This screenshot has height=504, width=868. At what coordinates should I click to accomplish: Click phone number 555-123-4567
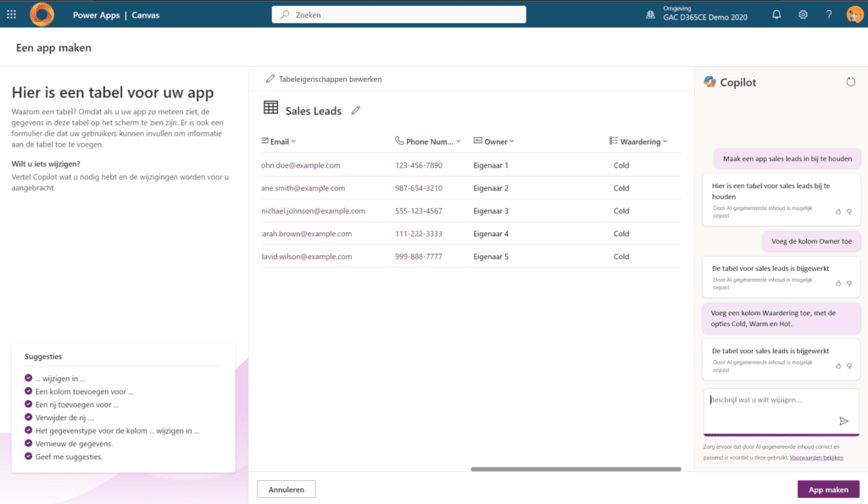pyautogui.click(x=419, y=211)
